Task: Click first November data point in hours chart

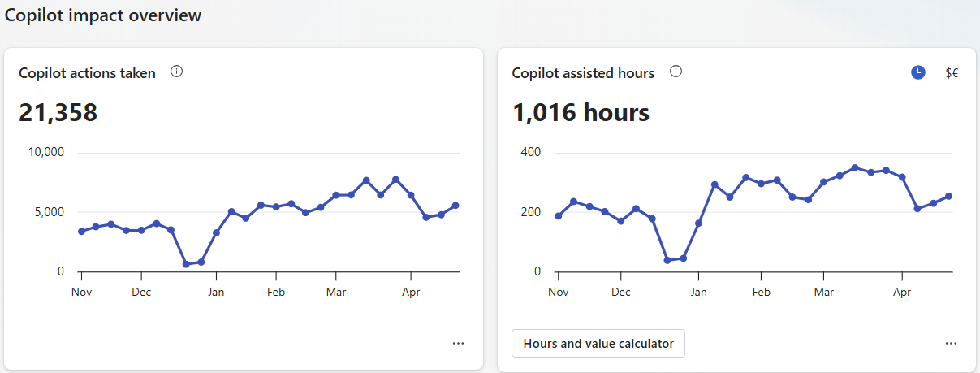Action: pos(558,216)
